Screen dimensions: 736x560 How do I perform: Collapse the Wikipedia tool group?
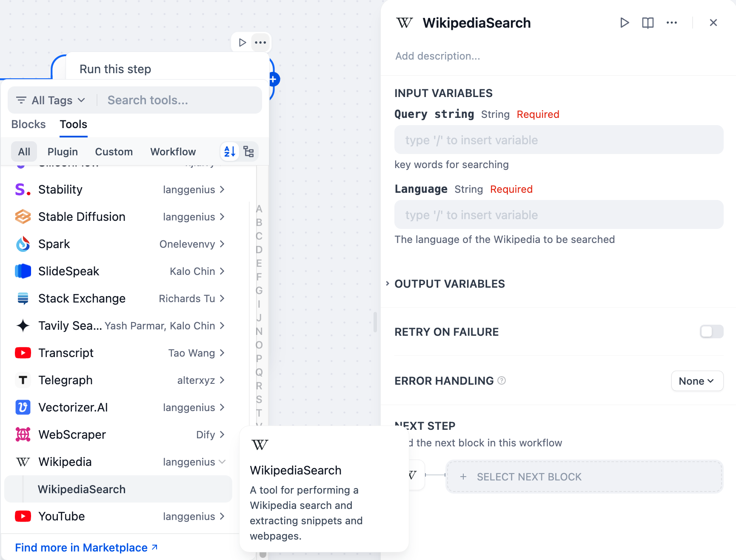(x=222, y=462)
